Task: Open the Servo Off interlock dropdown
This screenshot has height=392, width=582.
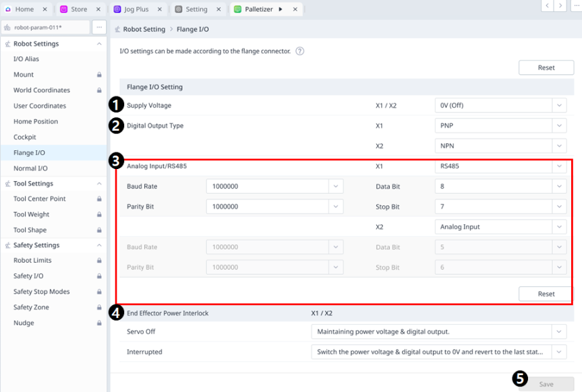Action: click(438, 331)
